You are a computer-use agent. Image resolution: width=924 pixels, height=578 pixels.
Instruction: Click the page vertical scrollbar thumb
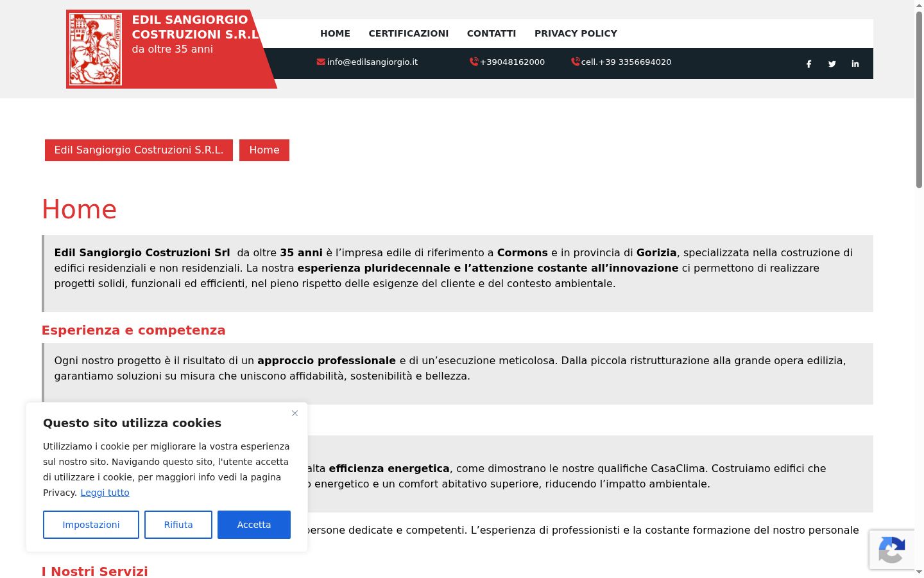919,100
